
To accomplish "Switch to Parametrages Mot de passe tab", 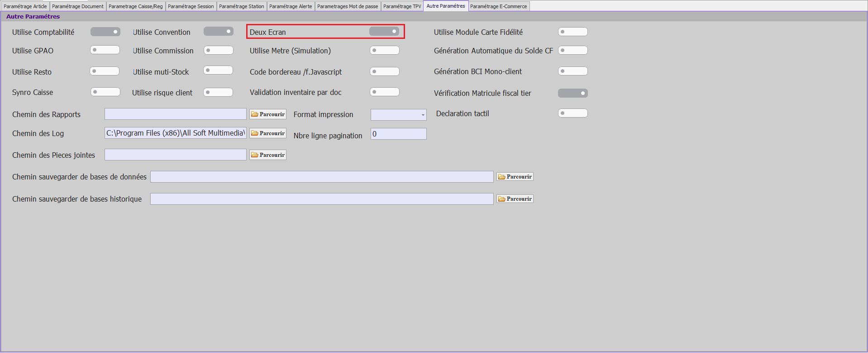I will [348, 6].
